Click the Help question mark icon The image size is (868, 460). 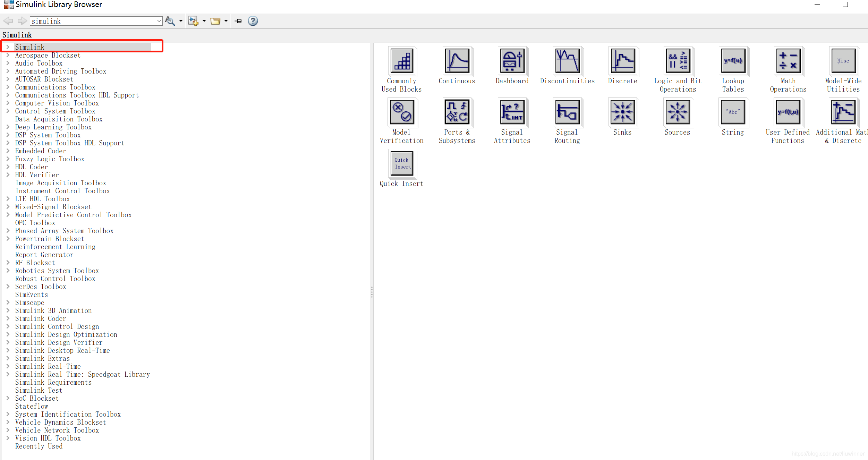(253, 21)
